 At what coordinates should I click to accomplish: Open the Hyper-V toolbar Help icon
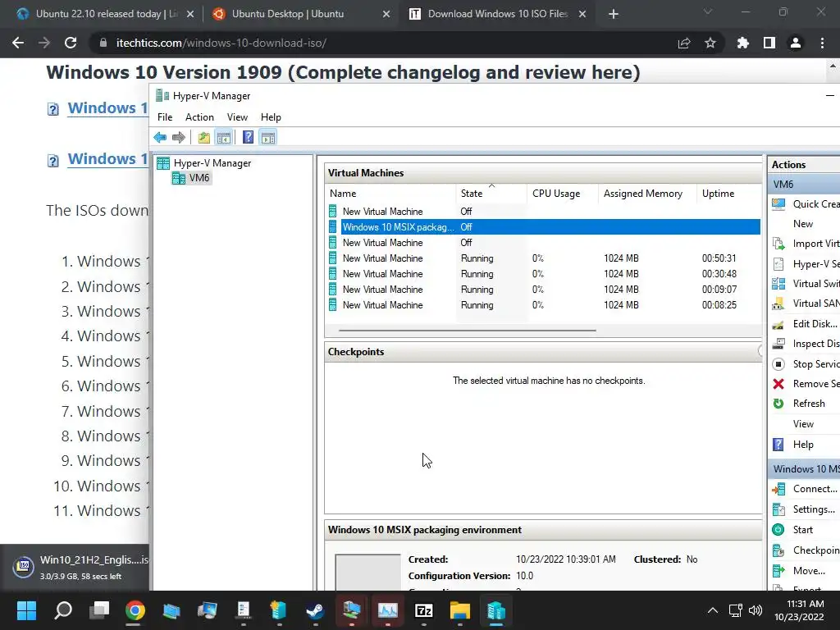click(x=248, y=138)
